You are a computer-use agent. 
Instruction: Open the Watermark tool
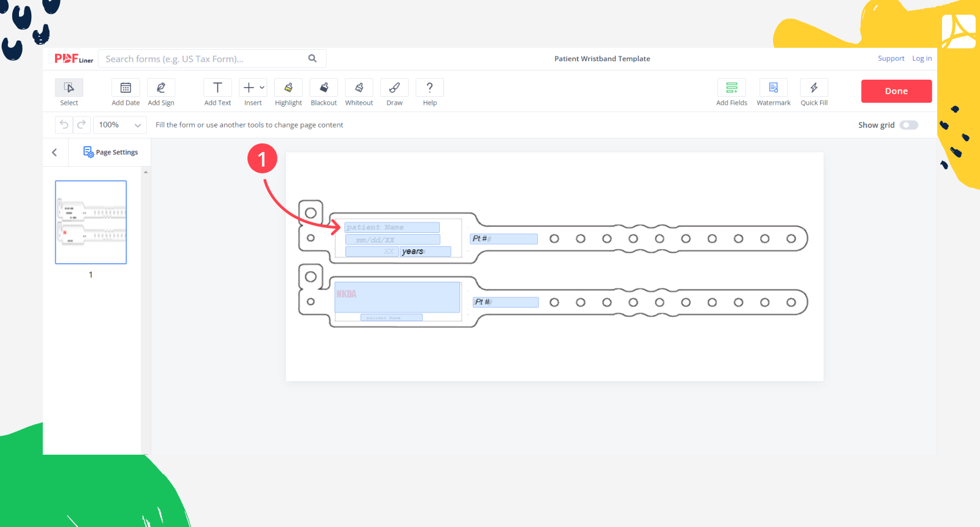click(x=773, y=88)
